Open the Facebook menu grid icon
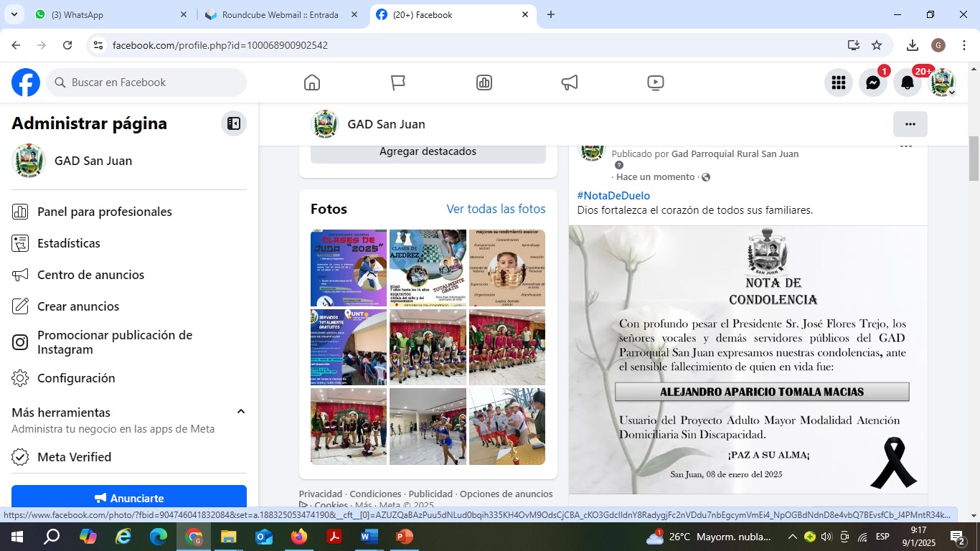The height and width of the screenshot is (551, 980). [838, 83]
